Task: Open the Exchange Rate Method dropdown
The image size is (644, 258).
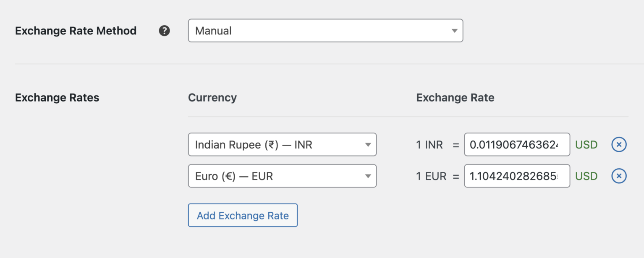Action: click(325, 30)
